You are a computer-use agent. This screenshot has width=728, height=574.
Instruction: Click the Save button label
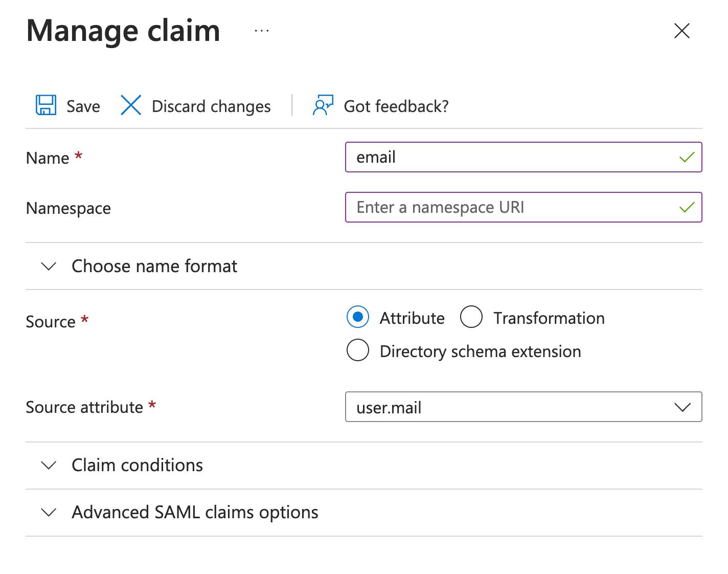83,106
